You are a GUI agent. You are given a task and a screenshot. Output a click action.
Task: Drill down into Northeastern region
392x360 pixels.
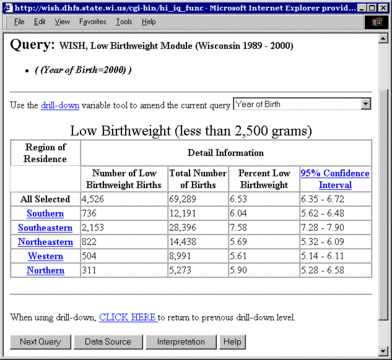click(x=45, y=242)
